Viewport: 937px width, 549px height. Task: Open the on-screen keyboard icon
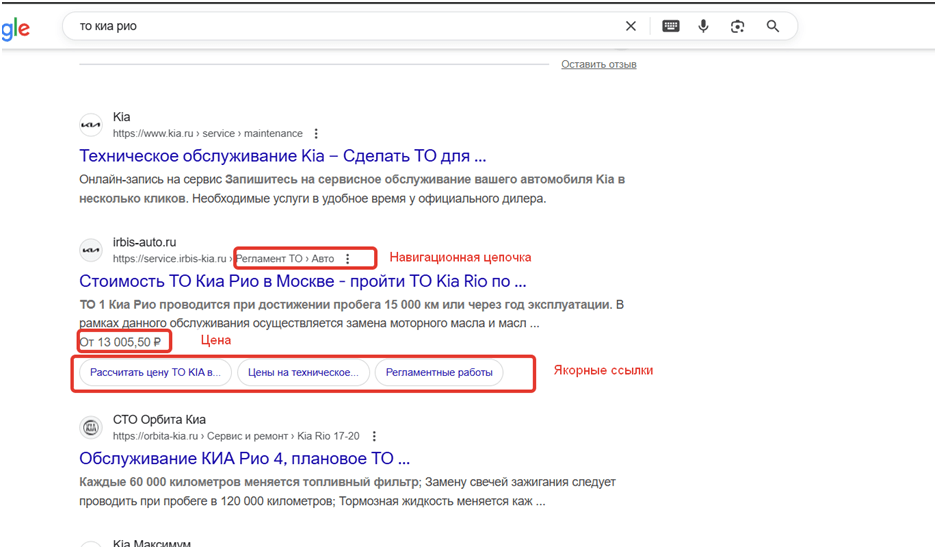pos(670,26)
